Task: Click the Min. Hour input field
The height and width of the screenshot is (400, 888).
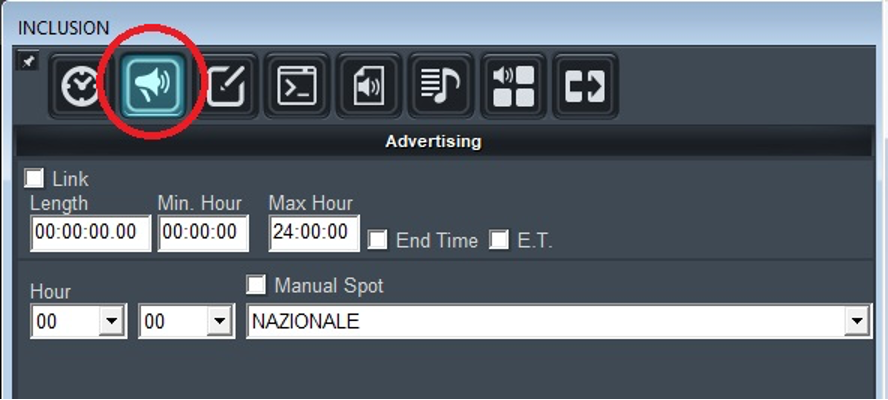Action: pos(203,233)
